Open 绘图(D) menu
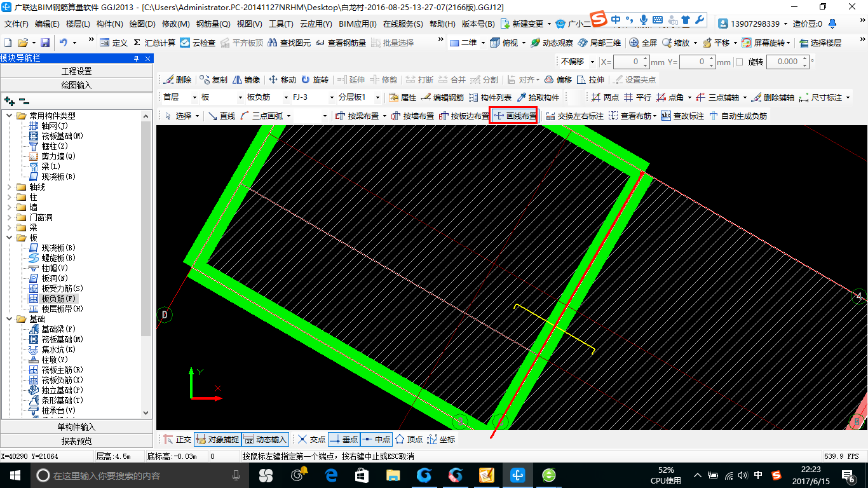Image resolution: width=868 pixels, height=488 pixels. click(x=142, y=24)
